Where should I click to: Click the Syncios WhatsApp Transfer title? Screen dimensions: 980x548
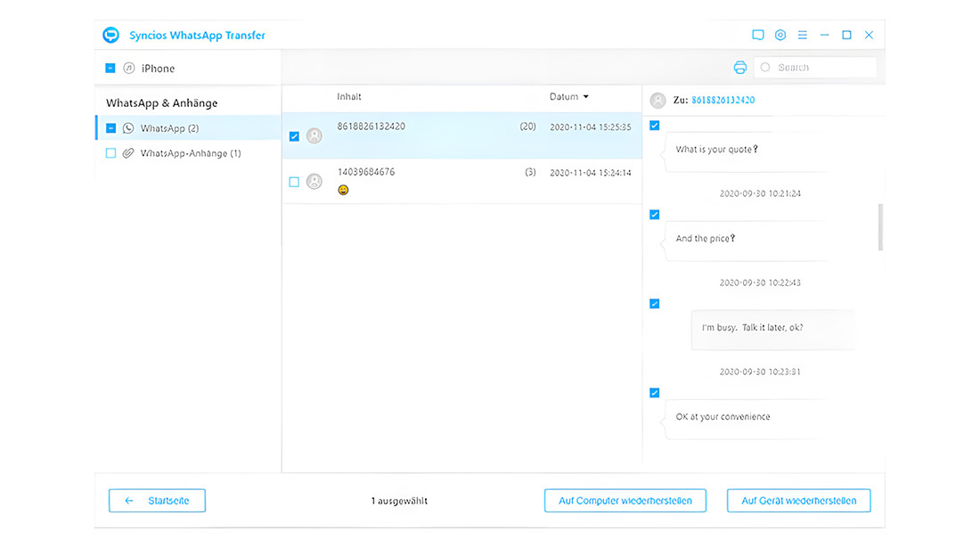pos(197,35)
